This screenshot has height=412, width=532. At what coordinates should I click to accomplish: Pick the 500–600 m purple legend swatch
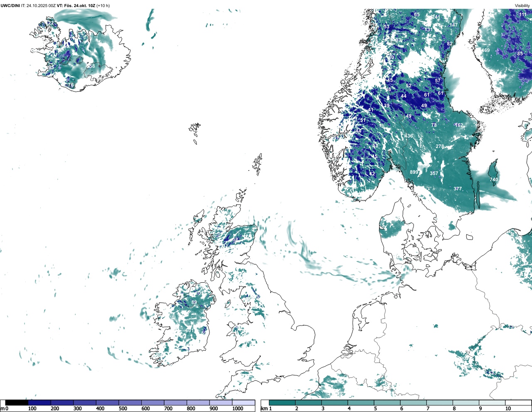(130, 402)
